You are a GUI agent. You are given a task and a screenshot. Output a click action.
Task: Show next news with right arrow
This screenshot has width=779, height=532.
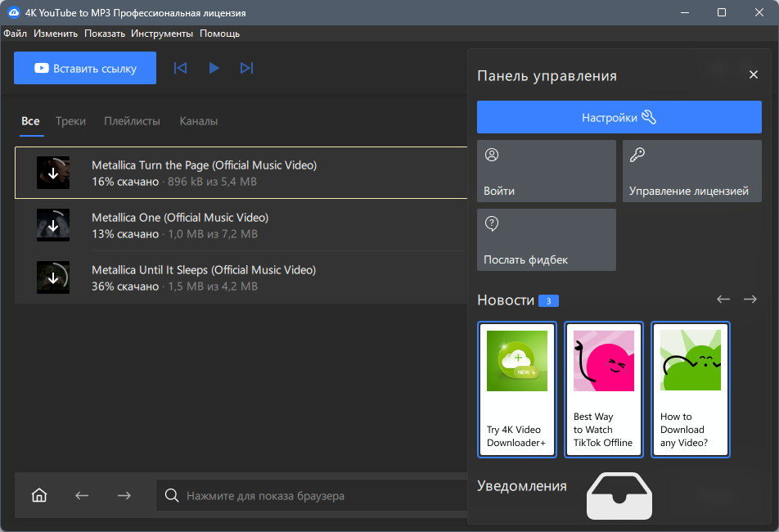point(750,299)
